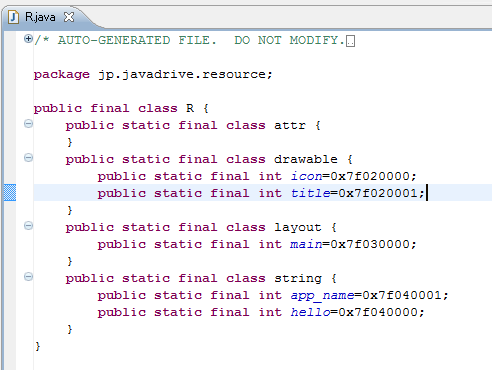This screenshot has width=492, height=370.
Task: Click the final closing brace of class R
Action: (x=38, y=346)
